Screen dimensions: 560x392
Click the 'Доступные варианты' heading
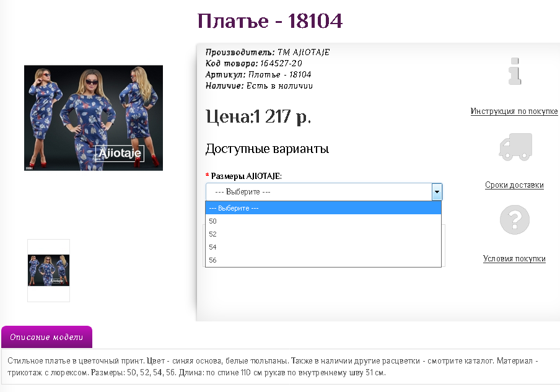(267, 149)
